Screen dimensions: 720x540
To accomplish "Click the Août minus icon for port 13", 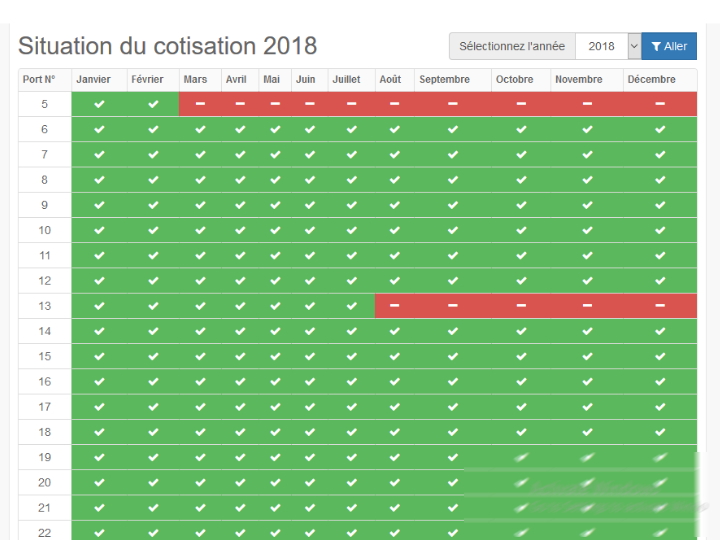I will click(x=394, y=306).
